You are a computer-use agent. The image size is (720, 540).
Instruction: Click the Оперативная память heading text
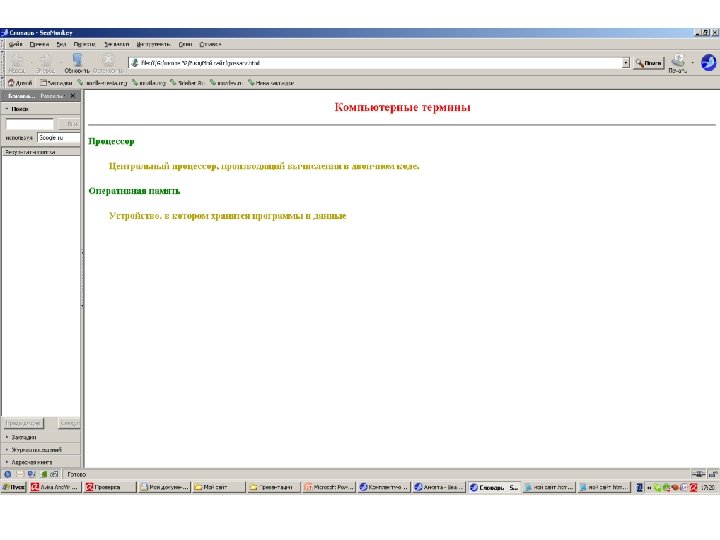coord(134,191)
